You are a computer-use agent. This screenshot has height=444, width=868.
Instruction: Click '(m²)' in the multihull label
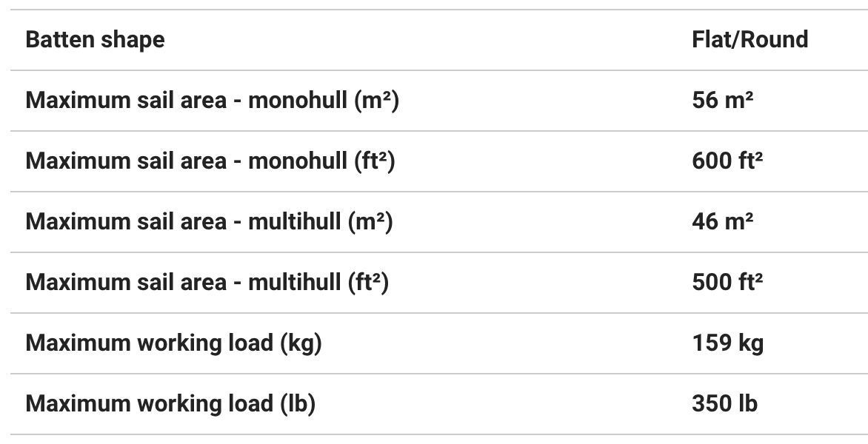coord(370,222)
